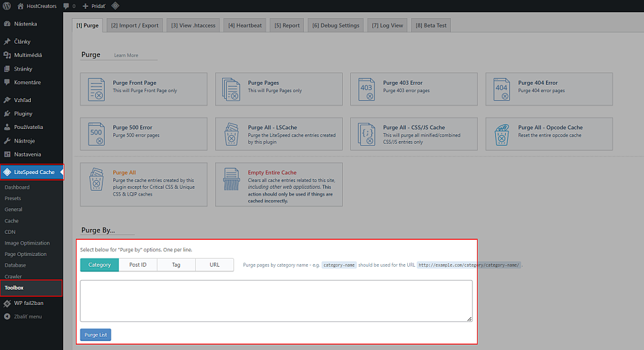Open Cache submenu
This screenshot has height=350, width=644.
(x=11, y=221)
